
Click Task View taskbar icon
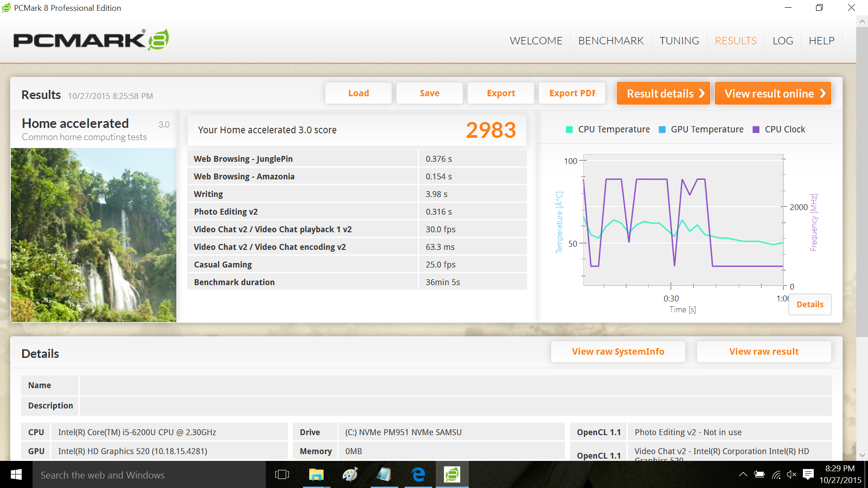click(x=282, y=474)
